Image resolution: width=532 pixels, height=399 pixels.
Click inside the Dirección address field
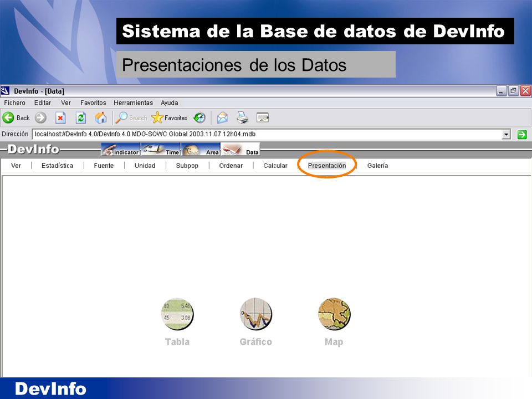pyautogui.click(x=267, y=134)
